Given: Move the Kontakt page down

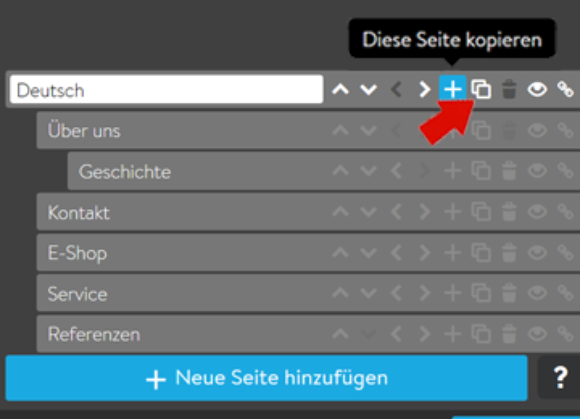Looking at the screenshot, I should point(368,212).
